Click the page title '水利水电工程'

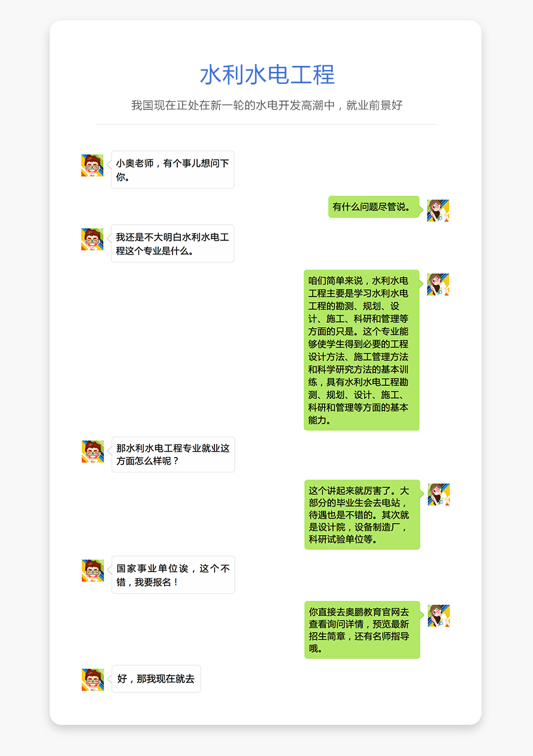(267, 75)
